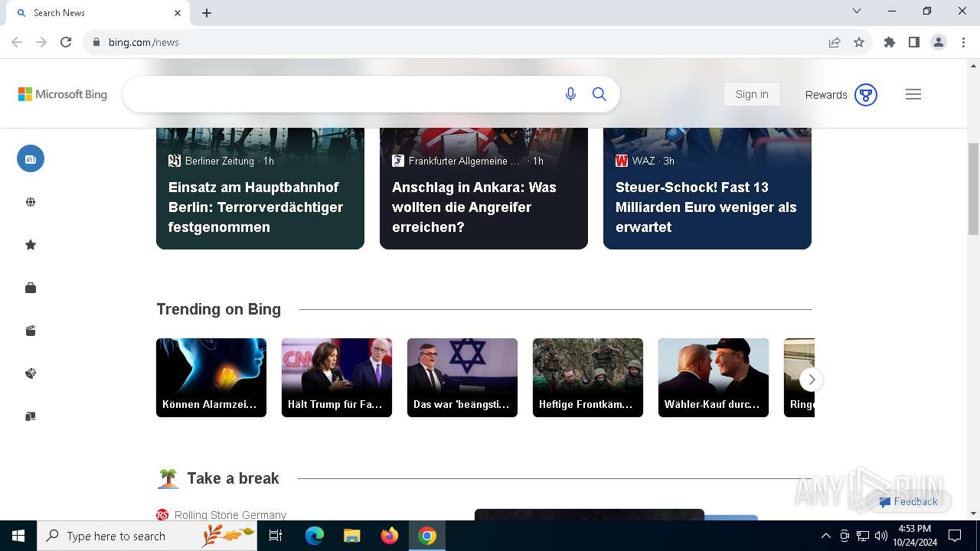Open trending card 'Können Alarmzei...'
Viewport: 980px width, 551px height.
211,377
